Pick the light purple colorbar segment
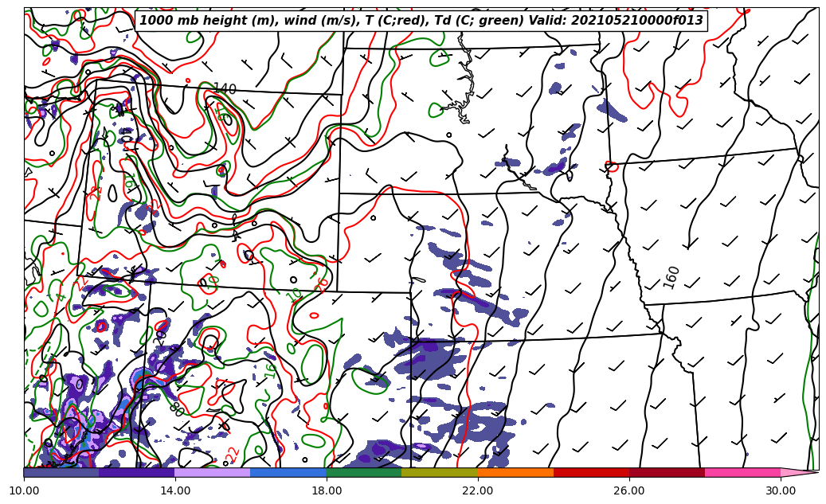The width and height of the screenshot is (826, 504). [x=213, y=473]
